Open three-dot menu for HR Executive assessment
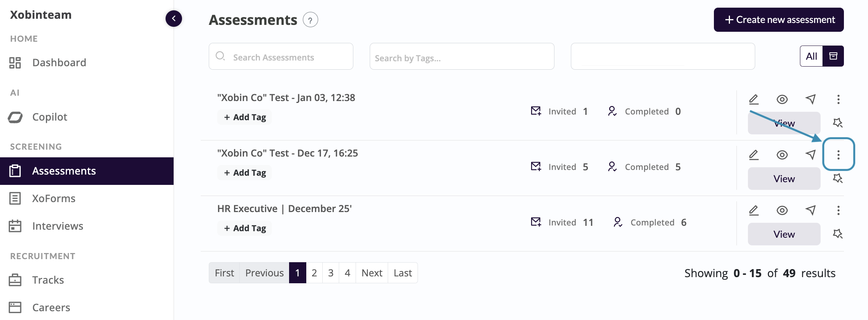This screenshot has height=320, width=868. [838, 211]
